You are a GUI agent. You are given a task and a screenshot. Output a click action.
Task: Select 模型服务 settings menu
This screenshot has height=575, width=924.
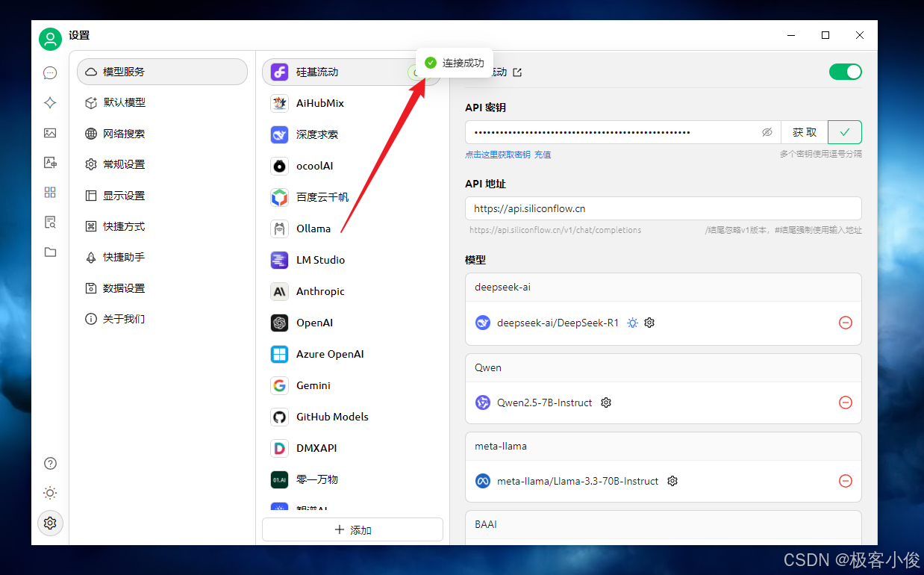coord(162,72)
